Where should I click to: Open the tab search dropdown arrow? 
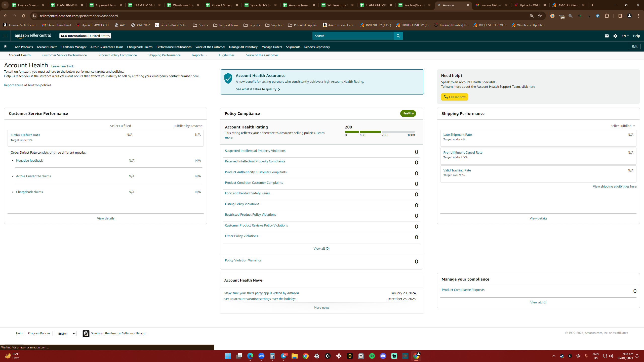(x=5, y=5)
